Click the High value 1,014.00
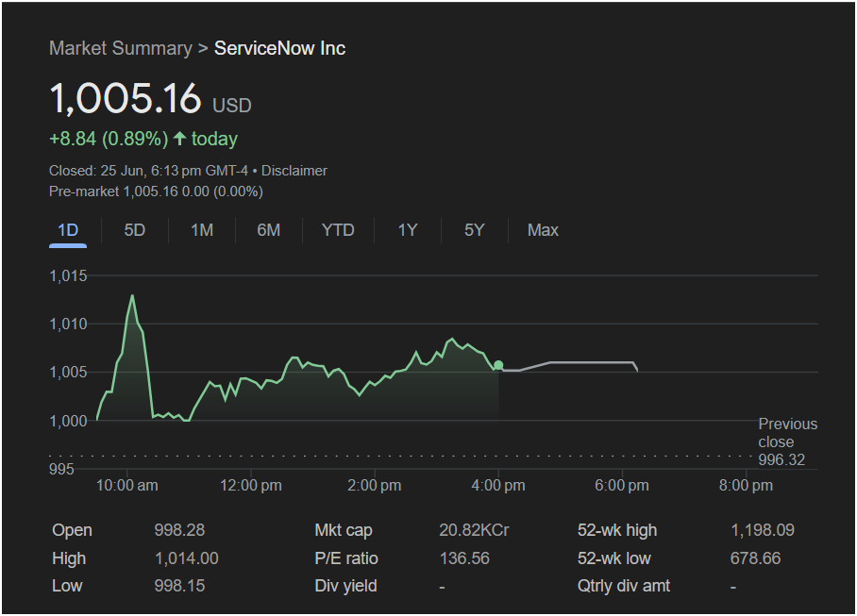The height and width of the screenshot is (616, 857). (x=186, y=558)
